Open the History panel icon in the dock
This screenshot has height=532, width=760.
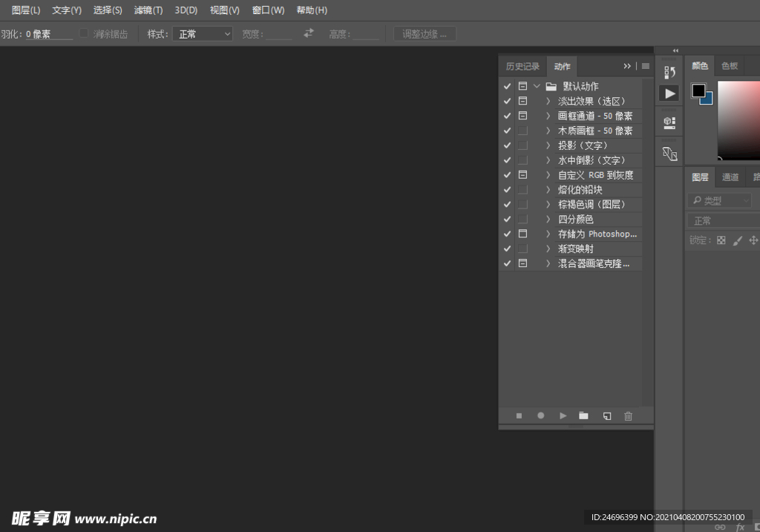669,70
